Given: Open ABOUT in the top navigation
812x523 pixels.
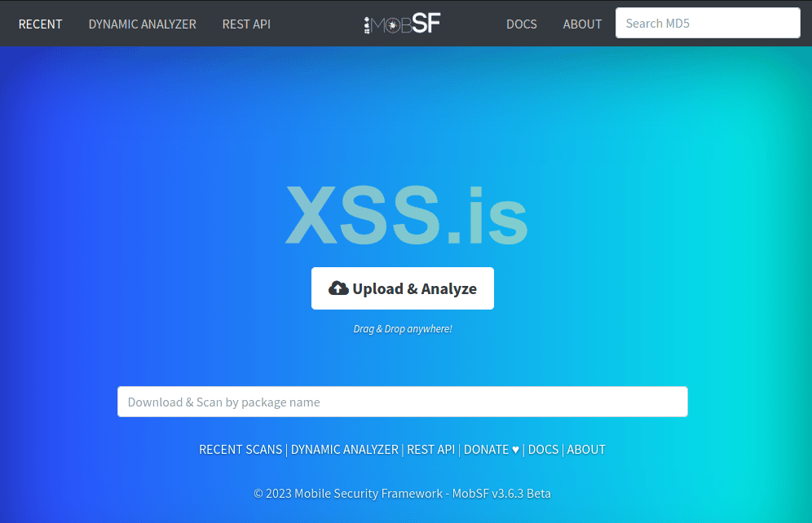Looking at the screenshot, I should [582, 24].
